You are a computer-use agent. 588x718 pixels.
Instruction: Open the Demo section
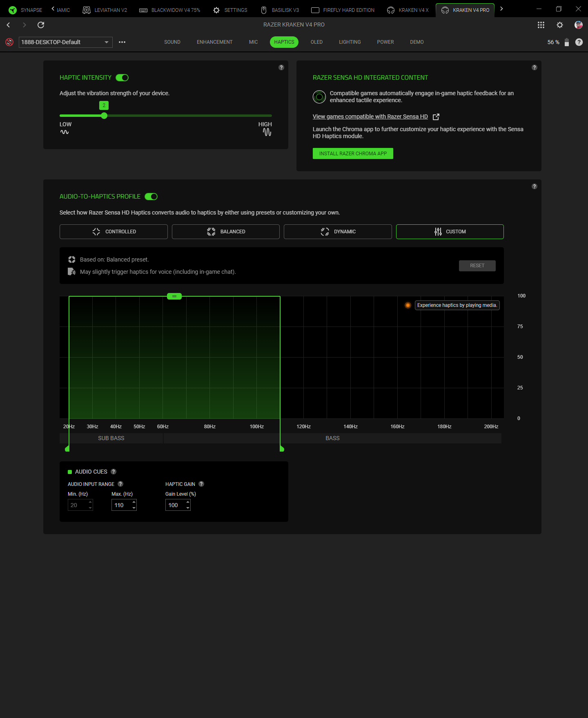click(x=417, y=42)
